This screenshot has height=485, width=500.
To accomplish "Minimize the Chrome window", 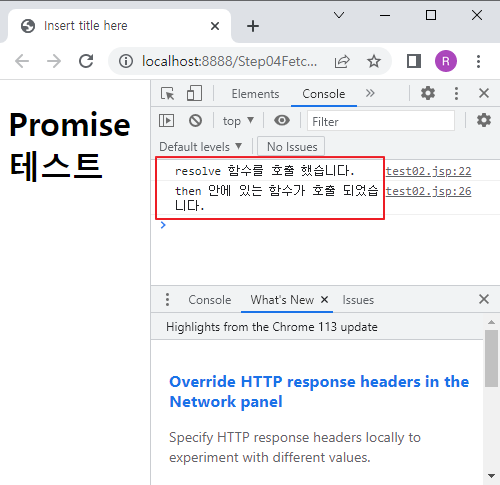I will 385,15.
